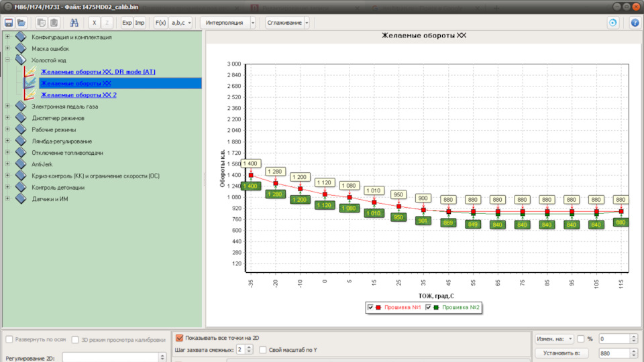Click the Электронная педаль газа diamond icon
The height and width of the screenshot is (362, 644).
[21, 106]
